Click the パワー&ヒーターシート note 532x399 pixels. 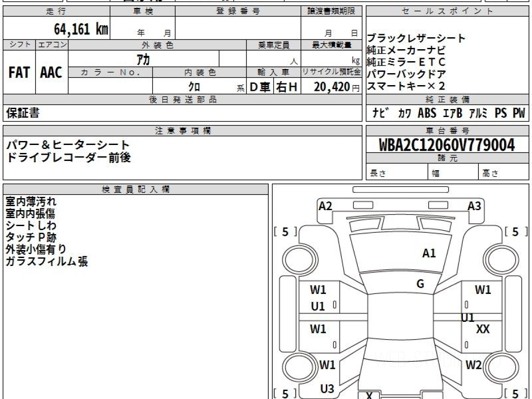pos(68,145)
